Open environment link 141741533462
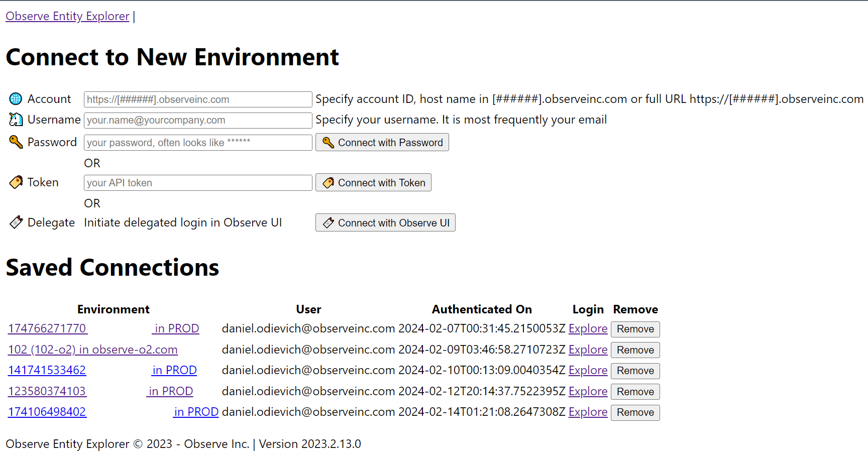The height and width of the screenshot is (459, 868). [x=47, y=370]
